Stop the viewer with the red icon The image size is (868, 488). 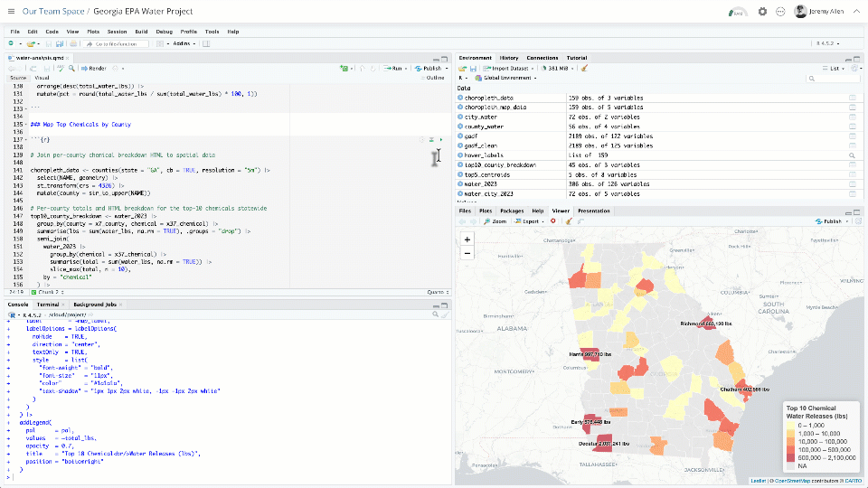(x=553, y=221)
